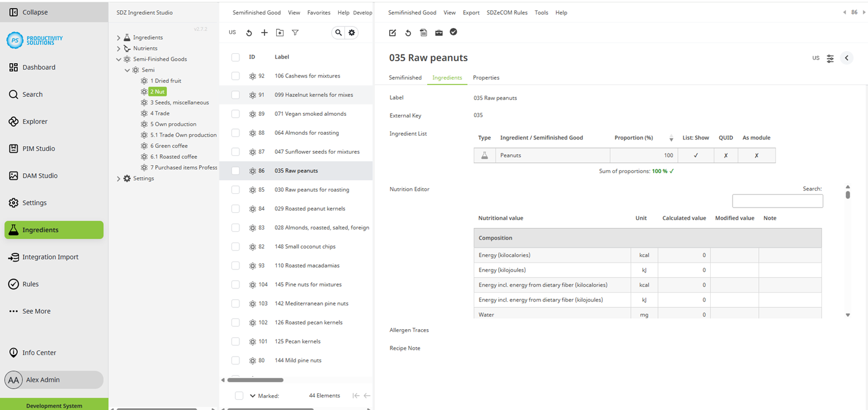Expand the Settings node in the studio tree

click(x=118, y=178)
